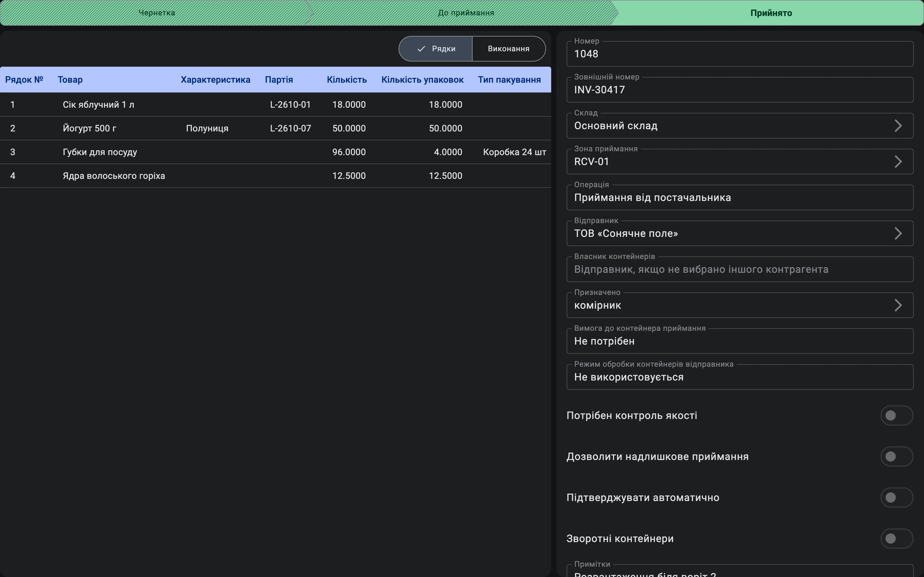The width and height of the screenshot is (924, 577).
Task: Click the Прийнято status stage
Action: 771,13
